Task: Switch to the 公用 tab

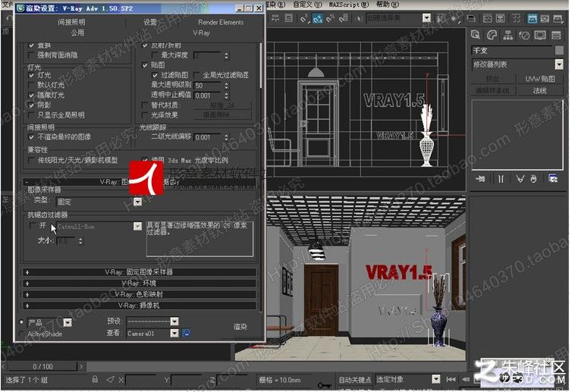Action: 77,33
